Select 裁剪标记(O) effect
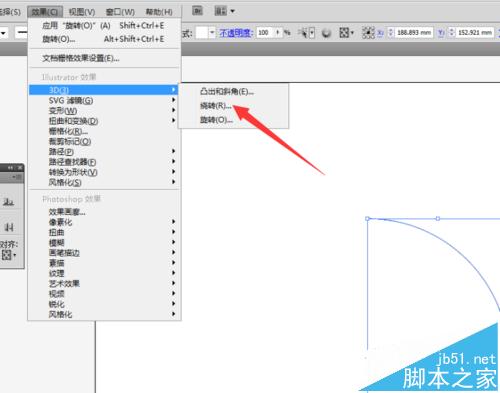This screenshot has width=500, height=393. [103, 142]
